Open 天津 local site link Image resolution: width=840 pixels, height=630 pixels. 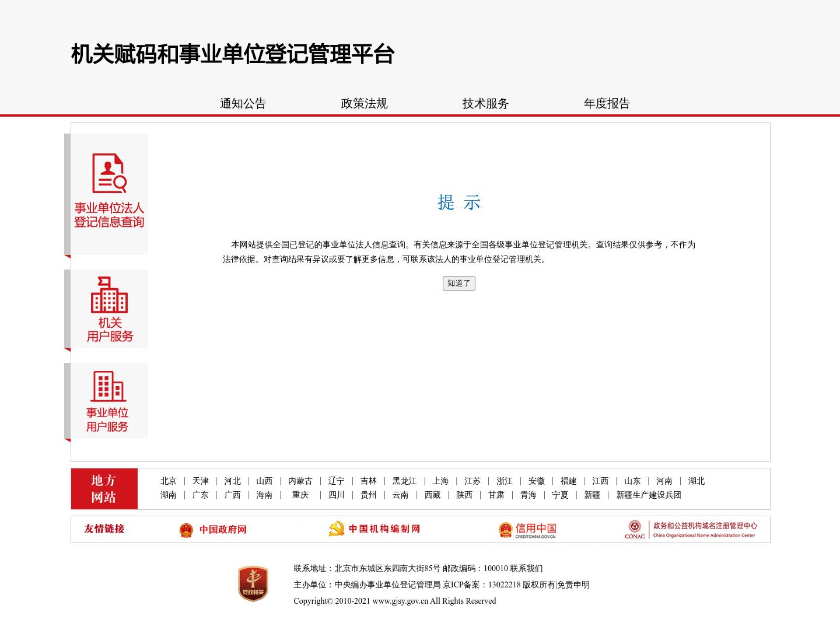pyautogui.click(x=201, y=481)
